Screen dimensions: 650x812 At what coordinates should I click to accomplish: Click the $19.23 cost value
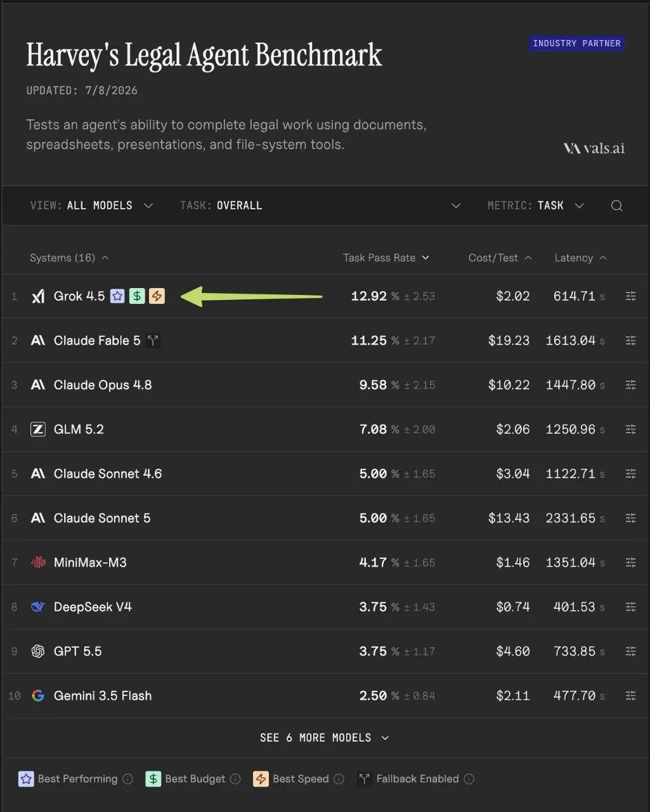(509, 341)
